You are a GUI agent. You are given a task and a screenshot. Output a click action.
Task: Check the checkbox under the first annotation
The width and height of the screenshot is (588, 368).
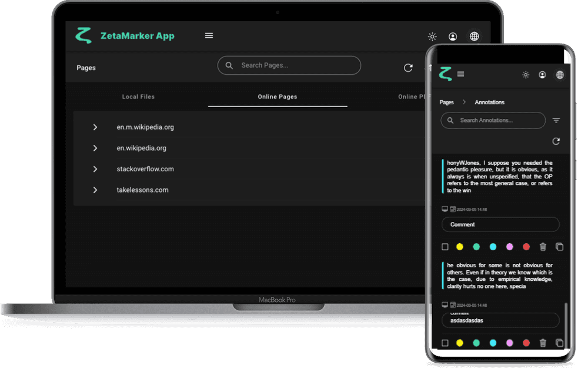445,247
